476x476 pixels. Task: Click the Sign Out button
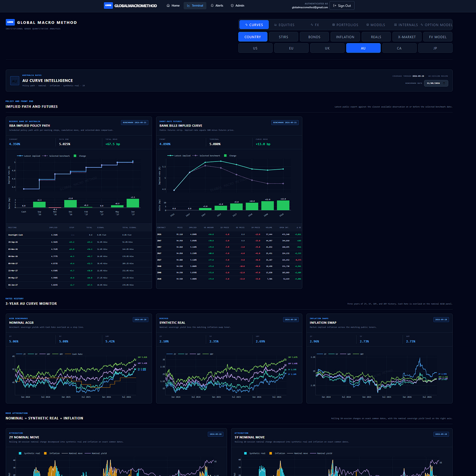pos(342,6)
